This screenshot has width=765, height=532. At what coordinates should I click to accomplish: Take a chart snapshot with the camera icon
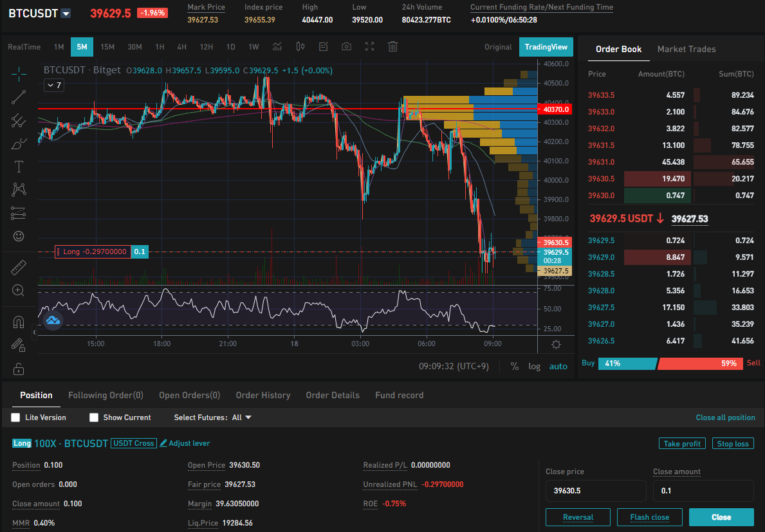(346, 47)
